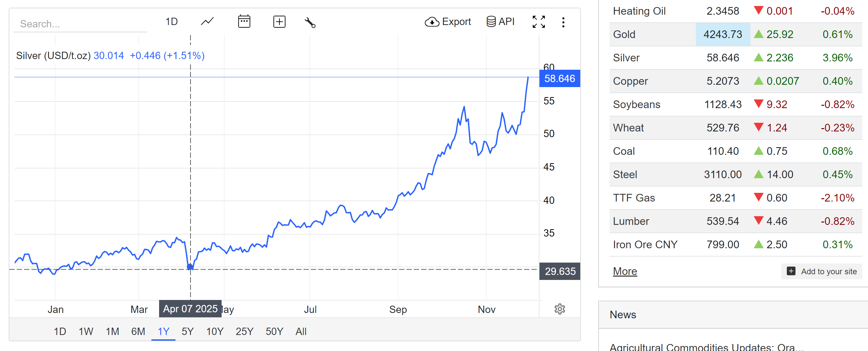The image size is (868, 351).
Task: Open chart settings gear icon
Action: (560, 309)
